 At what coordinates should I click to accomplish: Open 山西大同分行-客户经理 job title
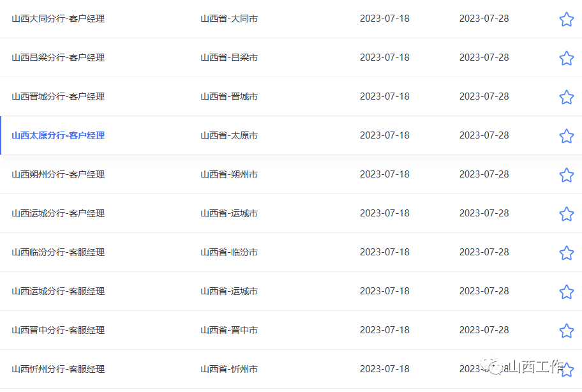click(x=58, y=19)
